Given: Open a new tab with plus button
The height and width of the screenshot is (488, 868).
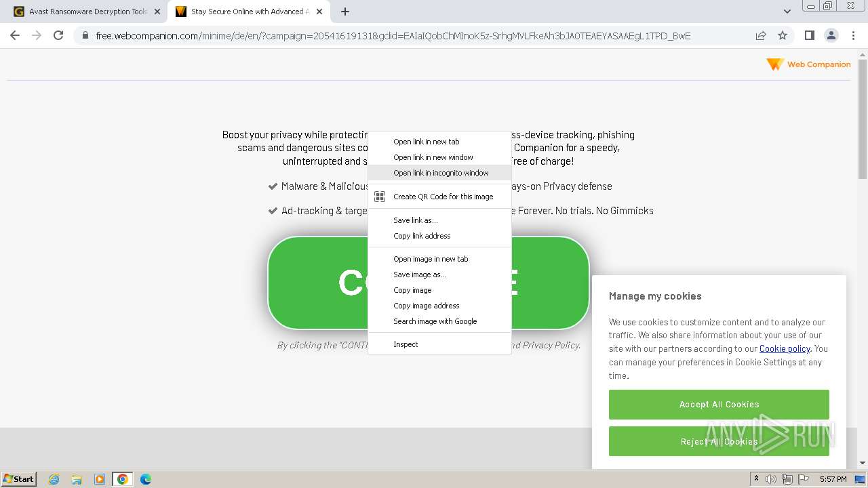Looking at the screenshot, I should [x=344, y=12].
